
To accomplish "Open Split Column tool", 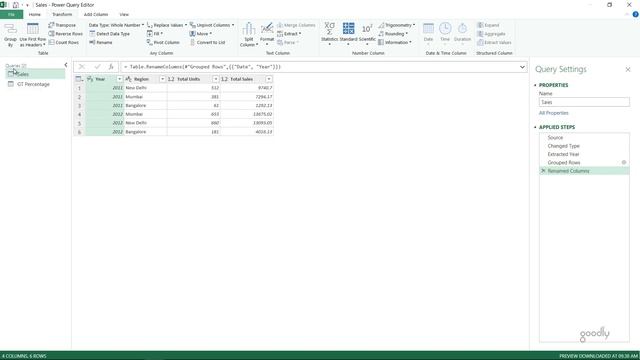I will coord(249,35).
